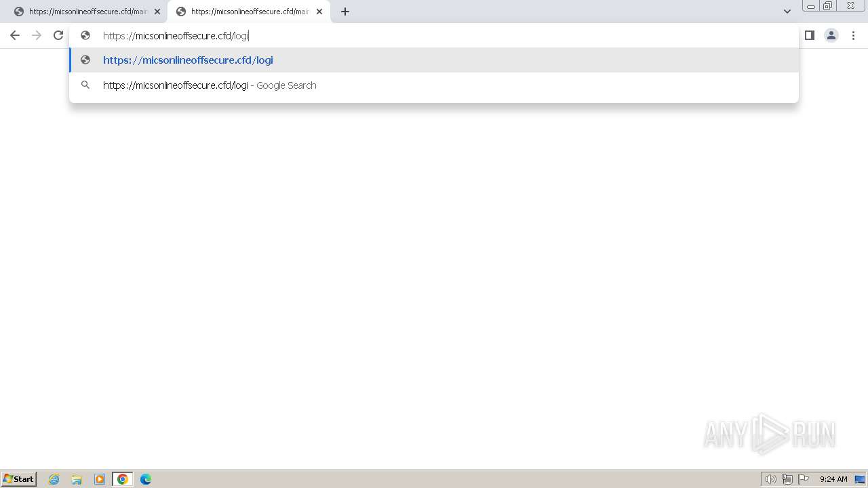Expand the tab search dropdown
Image resolution: width=868 pixels, height=488 pixels.
click(787, 12)
